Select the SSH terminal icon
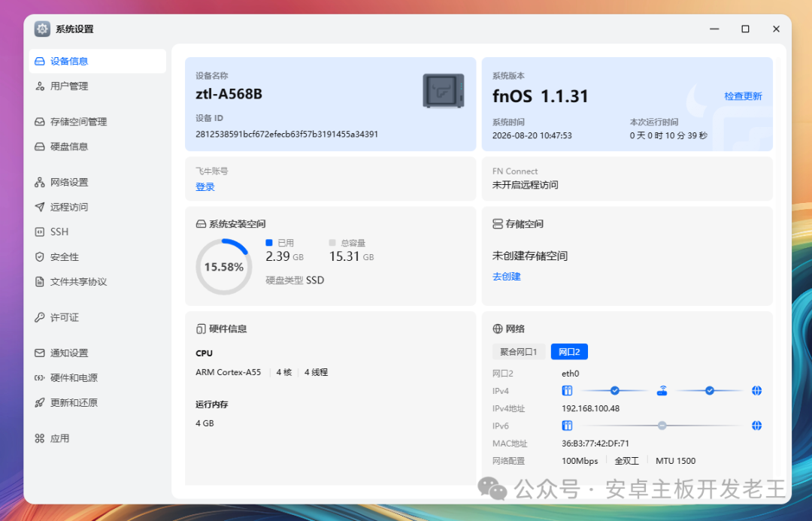Viewport: 812px width, 521px height. (40, 232)
